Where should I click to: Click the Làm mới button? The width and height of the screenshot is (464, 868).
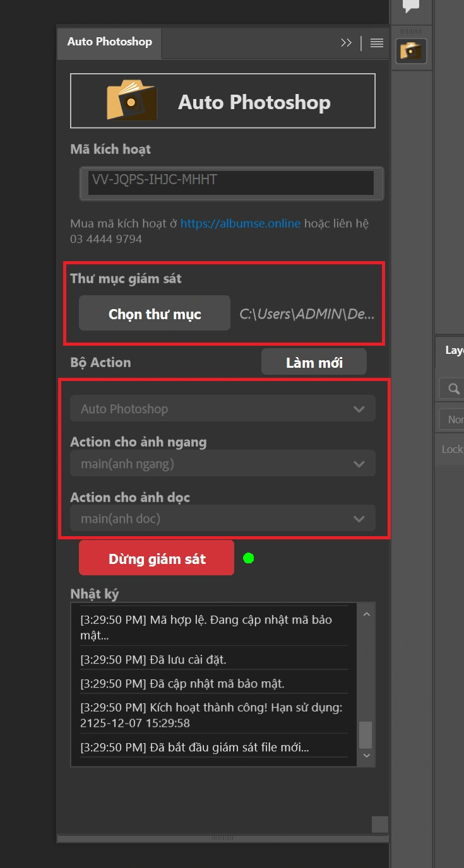pyautogui.click(x=314, y=362)
